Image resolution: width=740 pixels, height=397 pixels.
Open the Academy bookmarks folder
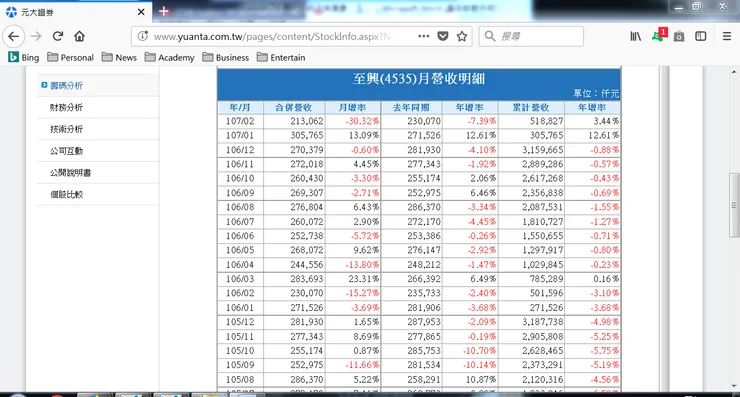170,58
